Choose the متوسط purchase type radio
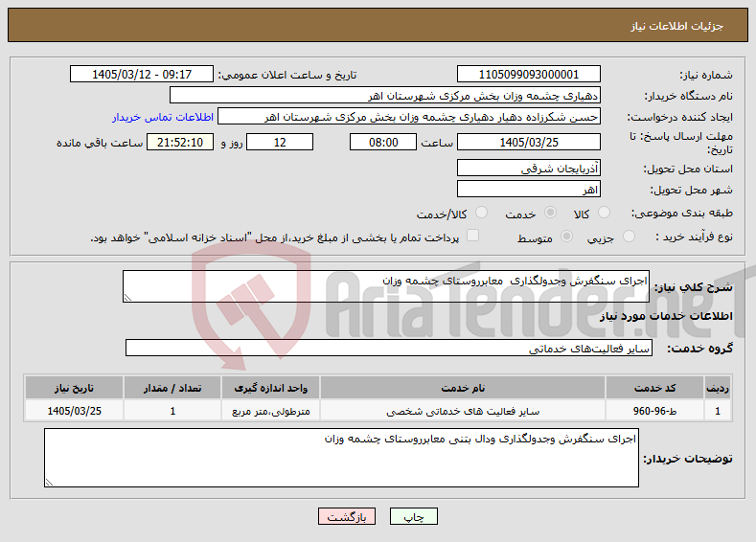 (567, 237)
